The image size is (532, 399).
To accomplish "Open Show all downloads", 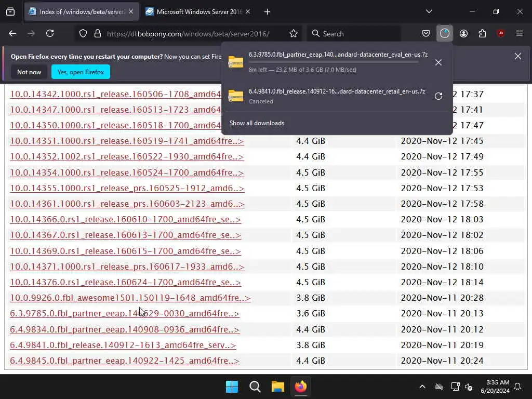I will 257,123.
